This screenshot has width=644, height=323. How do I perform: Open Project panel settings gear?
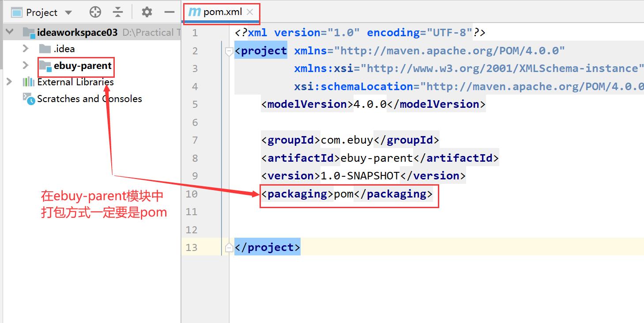coord(147,12)
